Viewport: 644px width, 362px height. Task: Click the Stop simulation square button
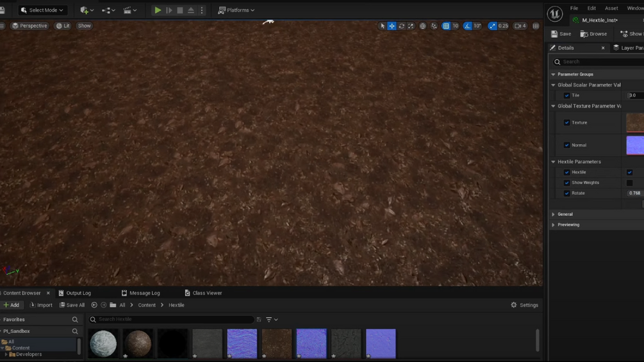point(180,10)
